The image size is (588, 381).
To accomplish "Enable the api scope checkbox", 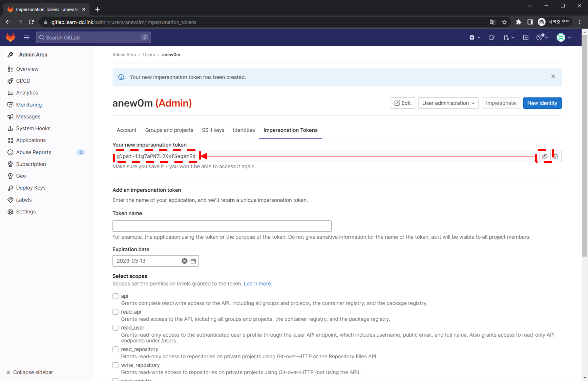I will (x=115, y=296).
